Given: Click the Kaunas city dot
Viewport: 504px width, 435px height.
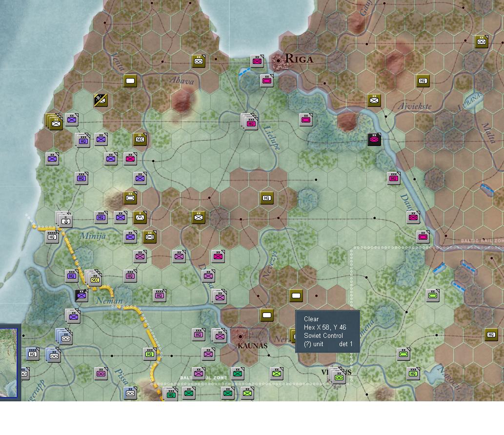Looking at the screenshot, I should (240, 337).
